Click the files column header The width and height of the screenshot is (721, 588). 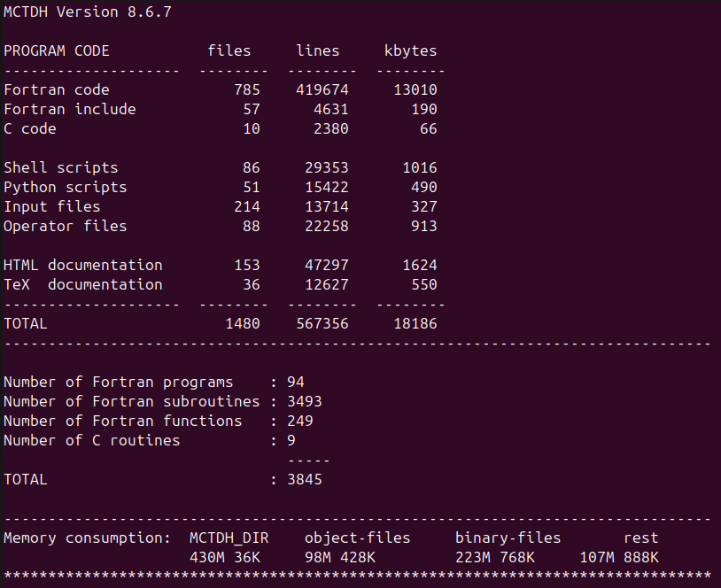(229, 50)
